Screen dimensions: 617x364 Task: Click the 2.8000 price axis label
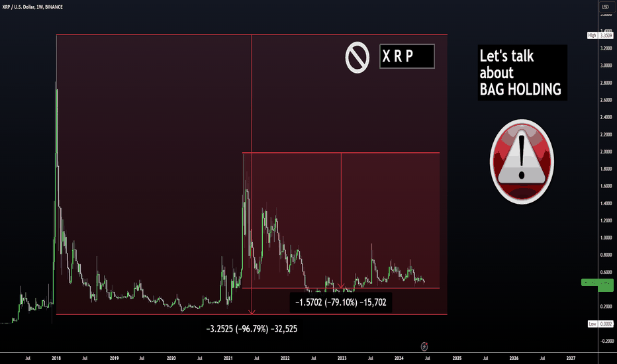(x=606, y=83)
